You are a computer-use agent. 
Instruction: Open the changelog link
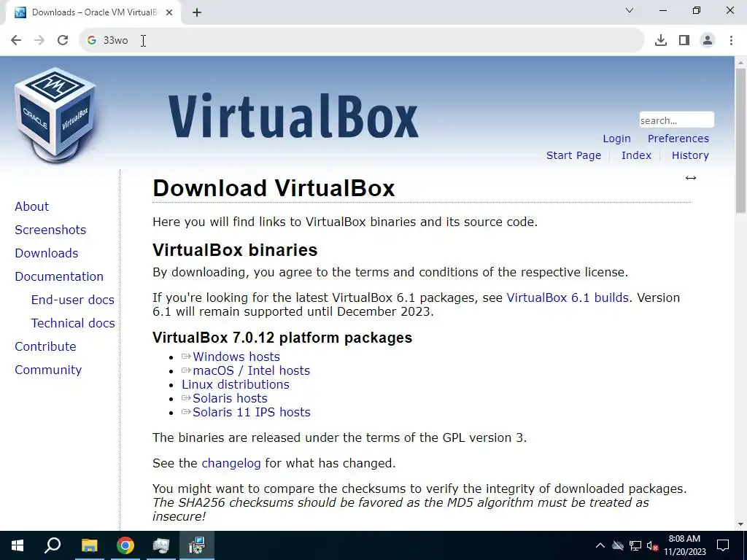pos(231,463)
